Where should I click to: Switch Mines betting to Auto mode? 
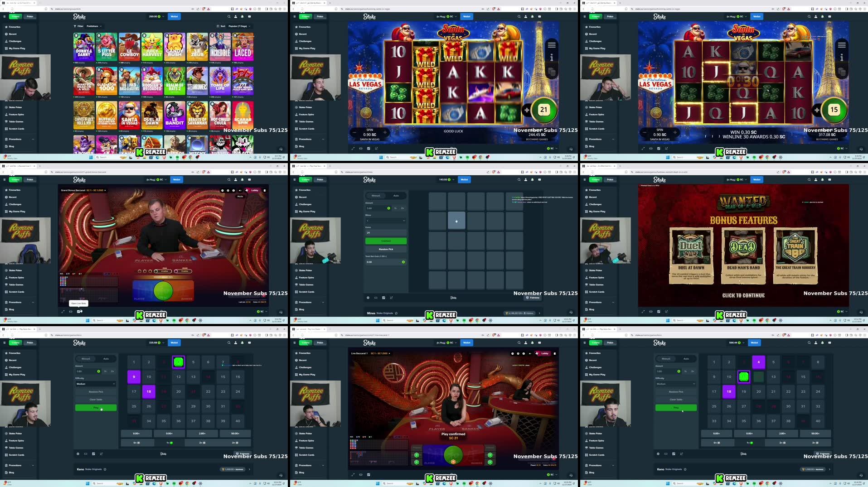click(x=396, y=196)
